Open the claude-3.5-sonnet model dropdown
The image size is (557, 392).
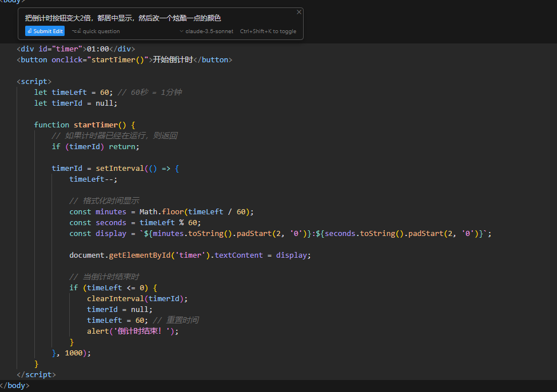pyautogui.click(x=206, y=31)
